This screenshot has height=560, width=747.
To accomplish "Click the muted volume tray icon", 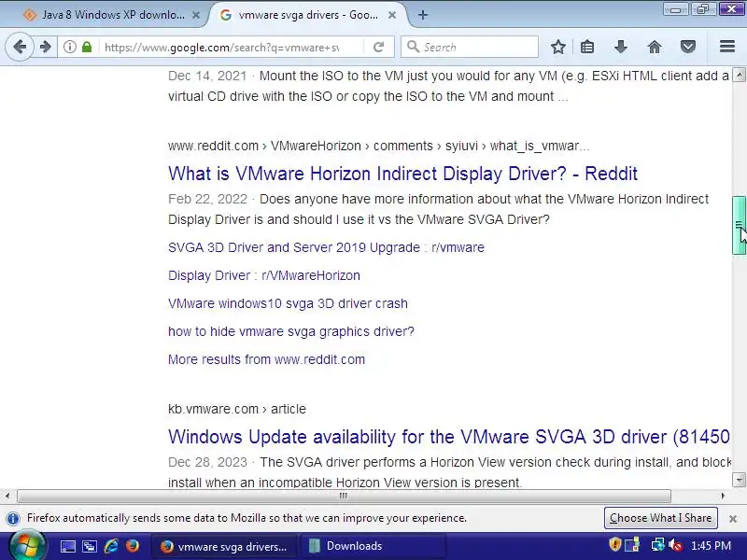I will tap(675, 545).
